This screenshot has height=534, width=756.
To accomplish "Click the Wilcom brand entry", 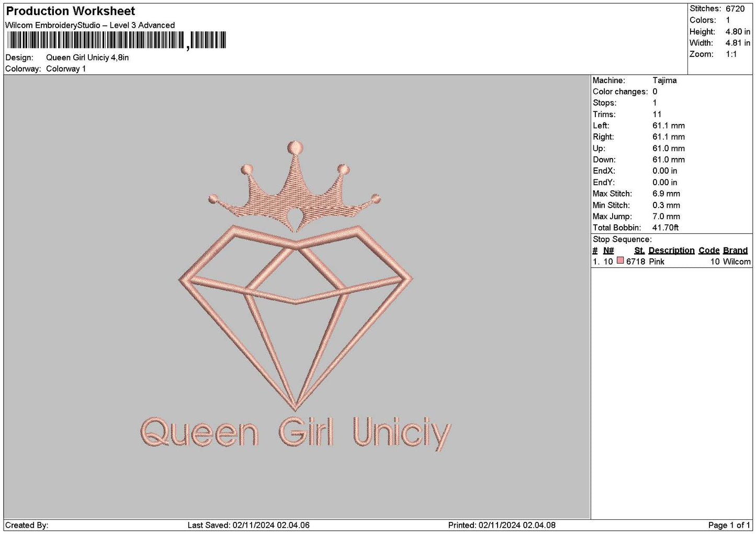I will point(737,262).
